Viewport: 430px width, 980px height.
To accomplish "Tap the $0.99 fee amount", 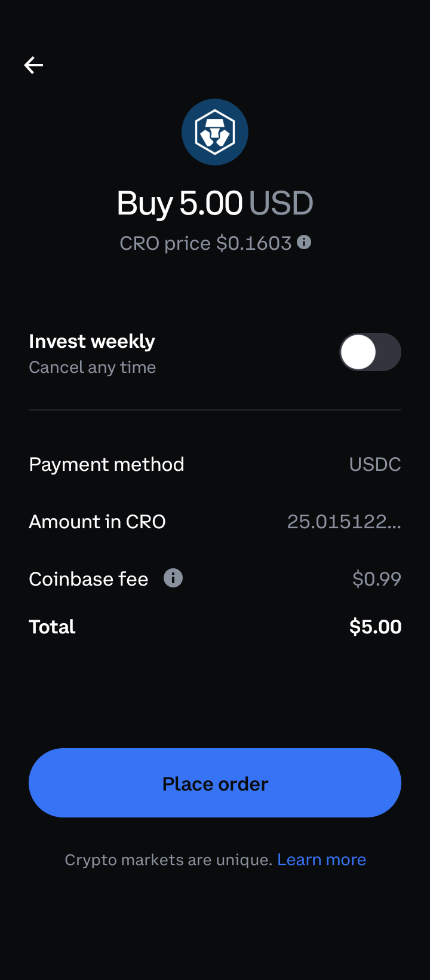I will point(377,579).
